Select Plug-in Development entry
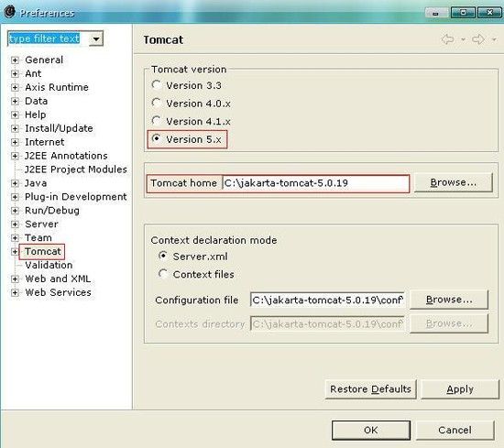The width and height of the screenshot is (504, 448). coord(76,197)
